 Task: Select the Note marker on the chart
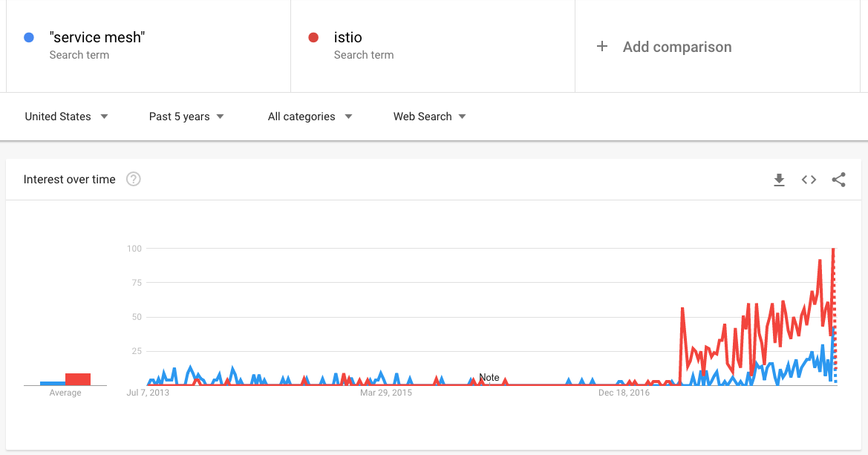(x=489, y=378)
